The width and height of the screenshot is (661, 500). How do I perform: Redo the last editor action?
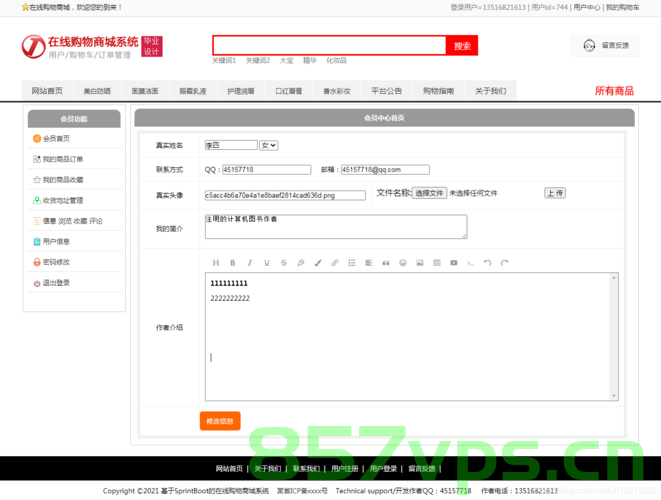pyautogui.click(x=505, y=263)
